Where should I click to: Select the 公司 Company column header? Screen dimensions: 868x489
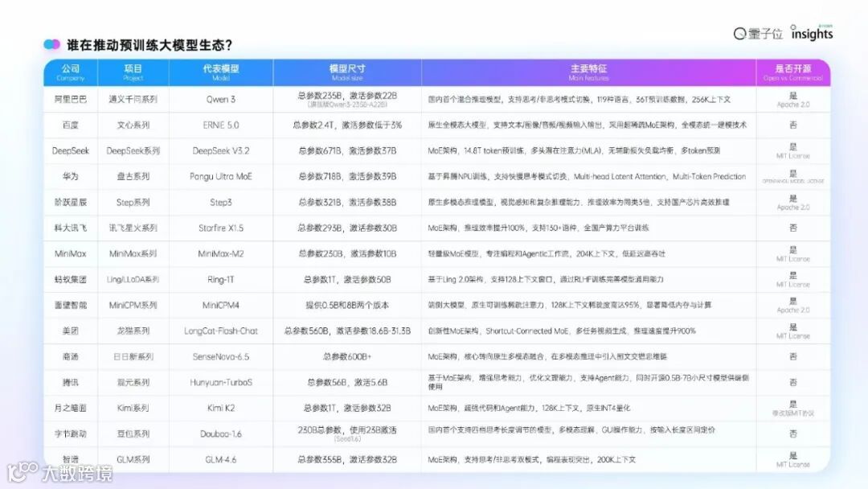(70, 72)
